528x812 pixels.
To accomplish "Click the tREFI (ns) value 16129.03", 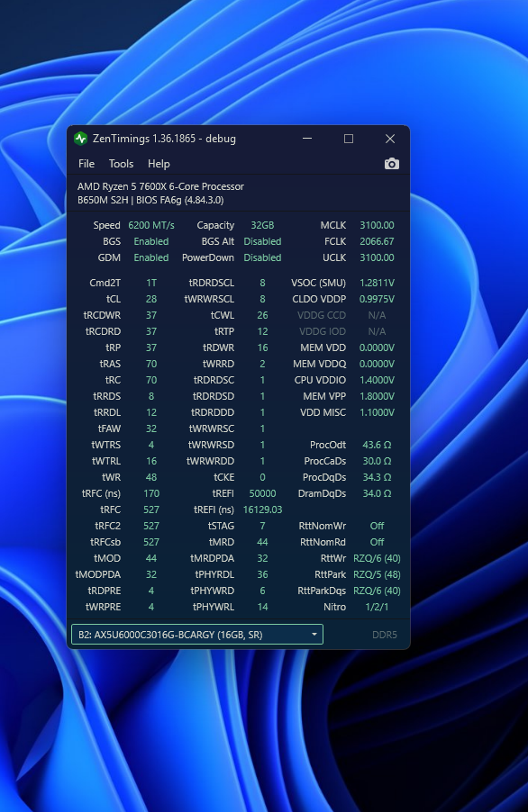I will [263, 510].
